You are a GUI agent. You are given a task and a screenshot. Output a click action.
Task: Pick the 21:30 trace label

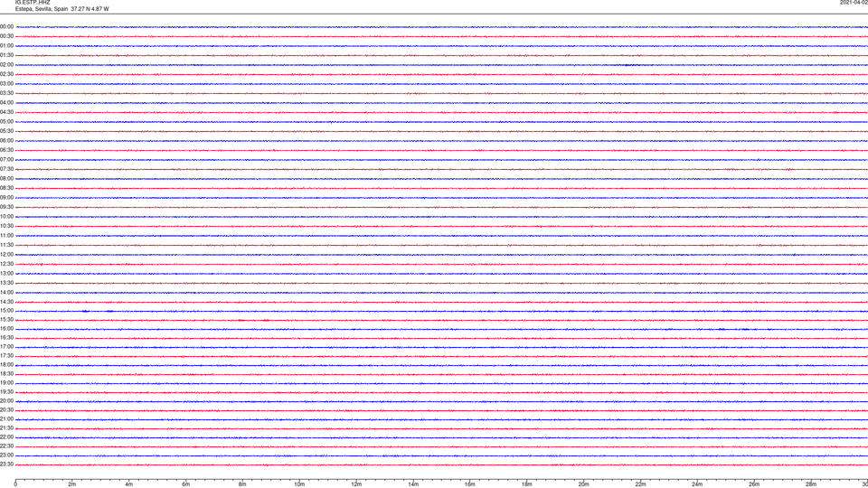[6, 428]
